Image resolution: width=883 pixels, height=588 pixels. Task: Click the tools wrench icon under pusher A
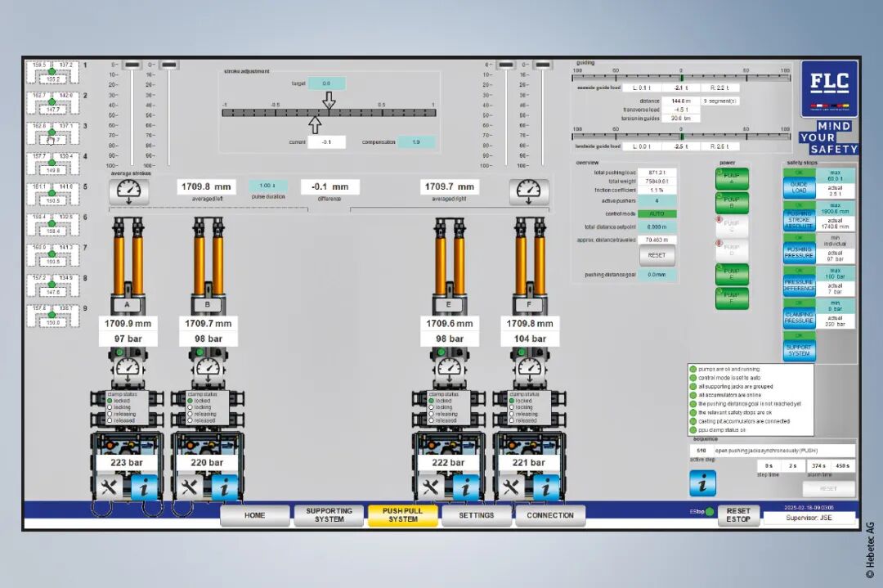pos(109,487)
